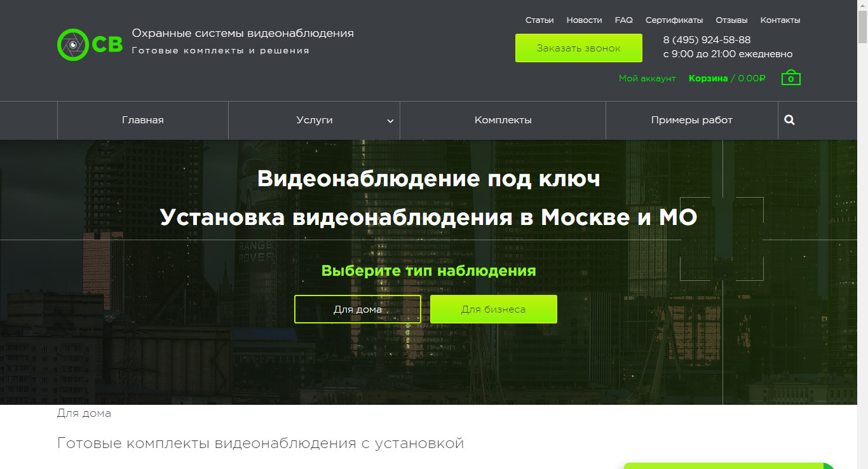The height and width of the screenshot is (469, 868).
Task: Open Новости link in top bar
Action: click(584, 20)
